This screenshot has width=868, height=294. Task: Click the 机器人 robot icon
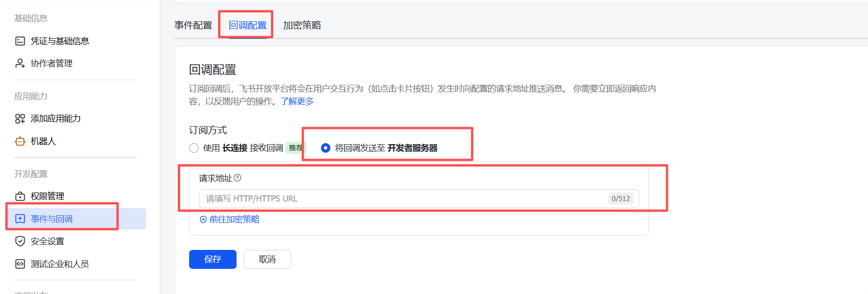point(20,141)
